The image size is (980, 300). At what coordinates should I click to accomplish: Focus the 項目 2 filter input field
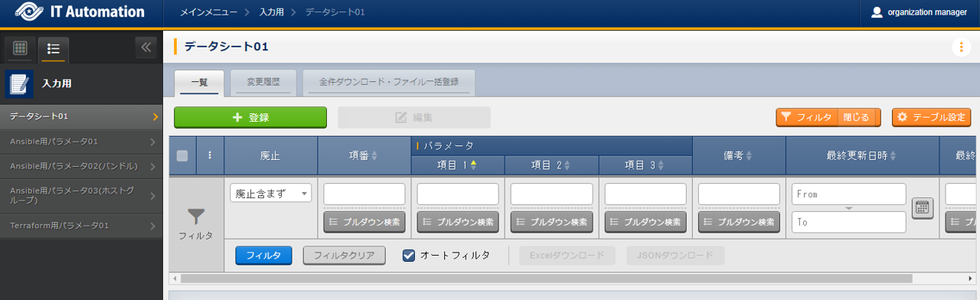(x=552, y=194)
